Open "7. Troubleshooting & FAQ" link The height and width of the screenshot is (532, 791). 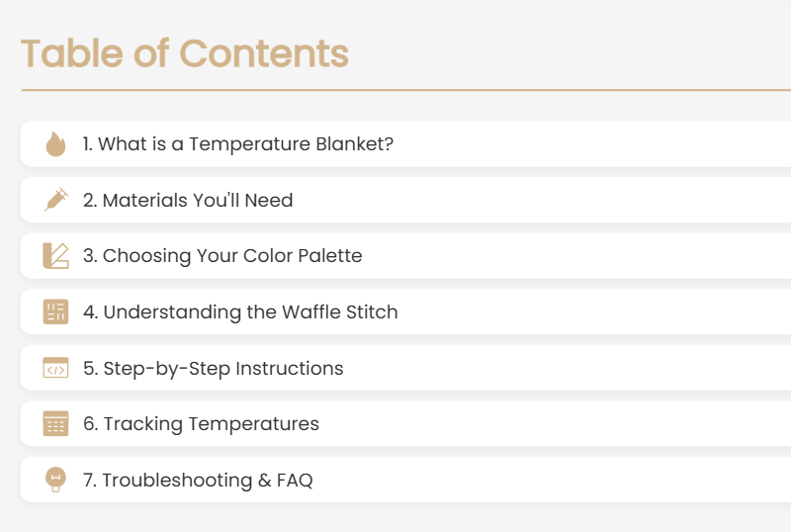click(198, 480)
